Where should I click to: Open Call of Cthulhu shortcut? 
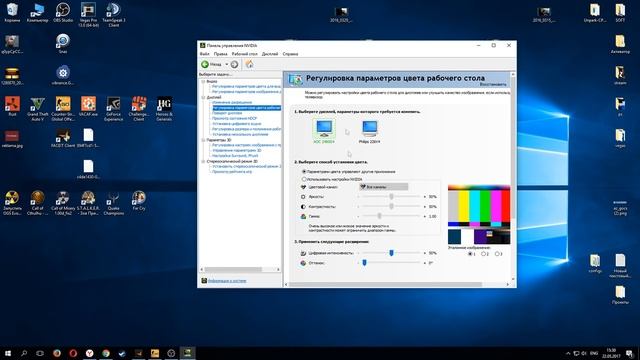coord(38,203)
